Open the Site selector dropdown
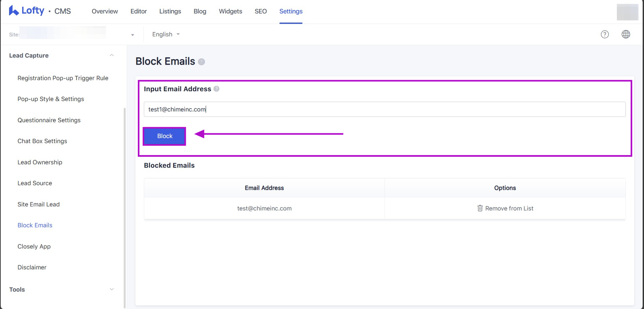Screen dimensions: 644x309 pyautogui.click(x=132, y=35)
